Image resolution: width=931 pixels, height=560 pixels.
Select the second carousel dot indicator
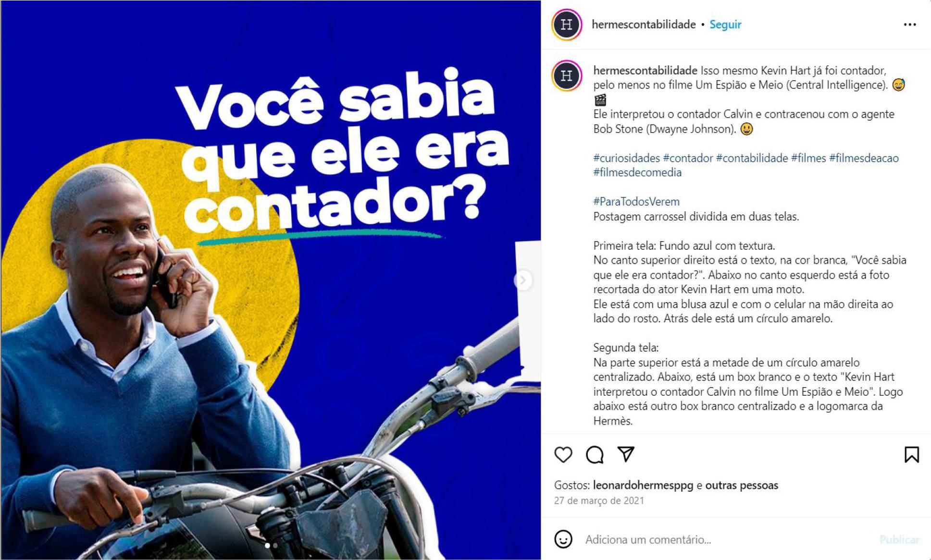(275, 546)
